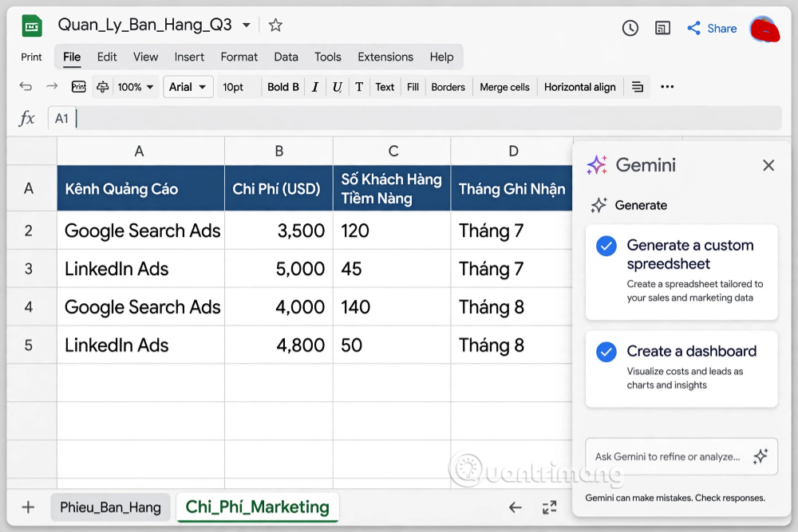Toggle underline formatting
Viewport: 798px width, 532px height.
click(x=337, y=87)
